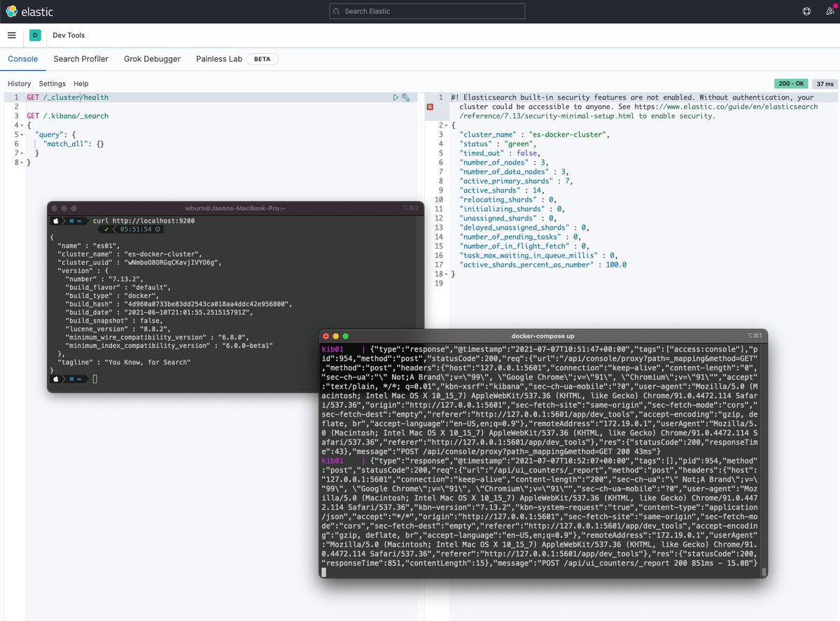Collapse the response JSON at line 2

click(x=446, y=125)
